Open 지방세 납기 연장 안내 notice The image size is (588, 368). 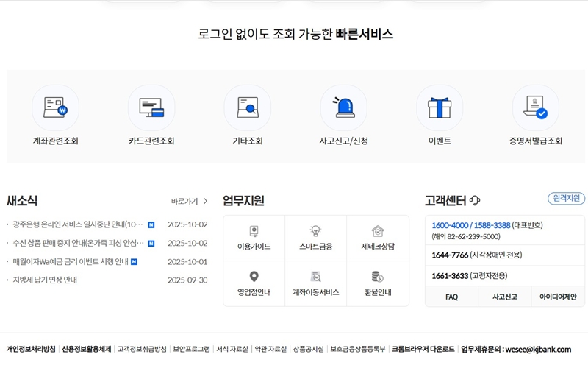coord(45,280)
